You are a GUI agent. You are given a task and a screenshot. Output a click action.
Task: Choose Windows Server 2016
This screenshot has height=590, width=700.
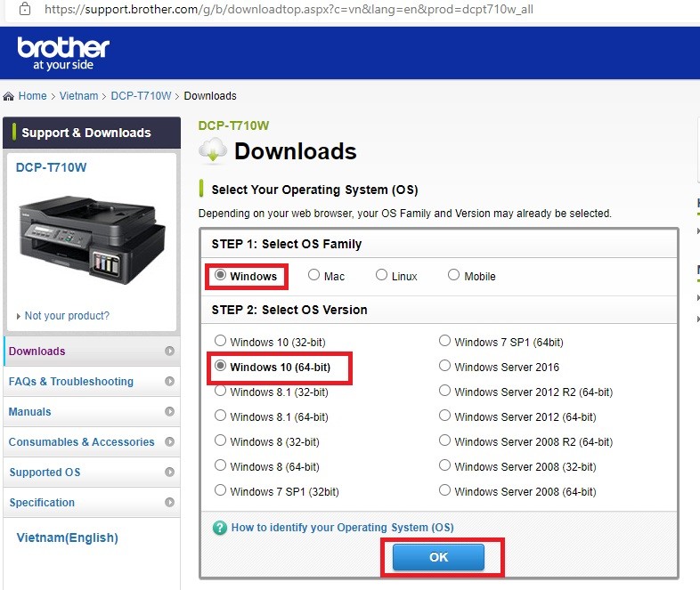point(444,366)
